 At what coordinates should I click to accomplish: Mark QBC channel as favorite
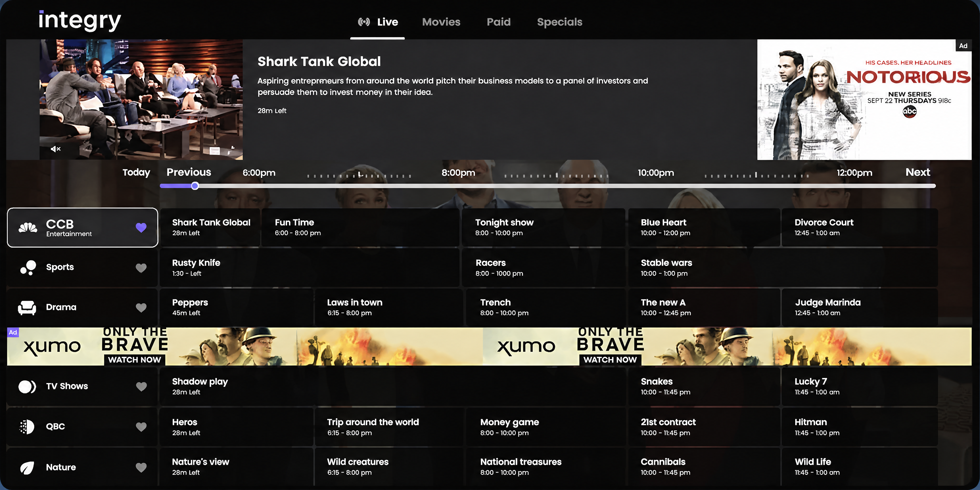pyautogui.click(x=141, y=427)
